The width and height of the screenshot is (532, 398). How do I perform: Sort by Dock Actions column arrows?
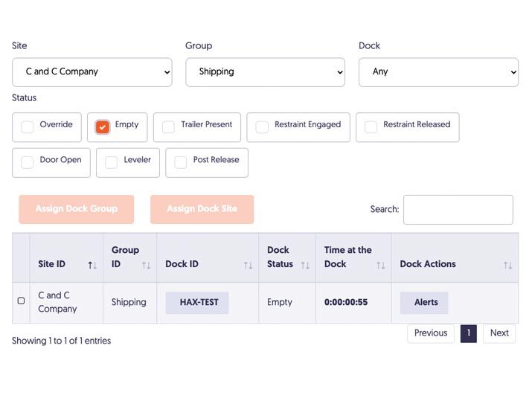coord(507,266)
